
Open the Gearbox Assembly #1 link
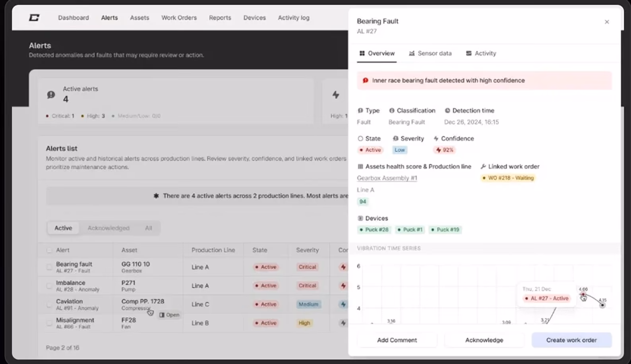coord(387,178)
